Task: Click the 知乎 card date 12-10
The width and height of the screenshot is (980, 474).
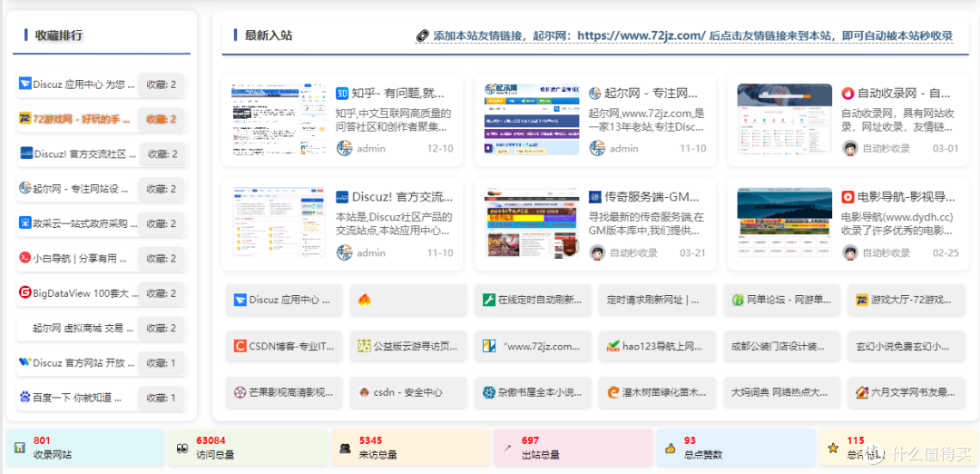Action: click(440, 149)
